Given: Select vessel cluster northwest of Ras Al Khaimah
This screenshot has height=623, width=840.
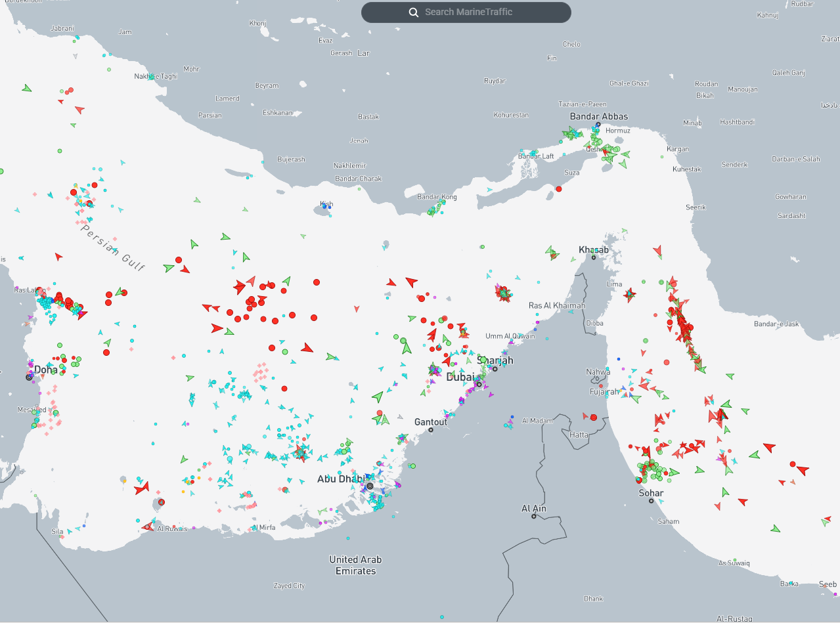Looking at the screenshot, I should [x=504, y=293].
